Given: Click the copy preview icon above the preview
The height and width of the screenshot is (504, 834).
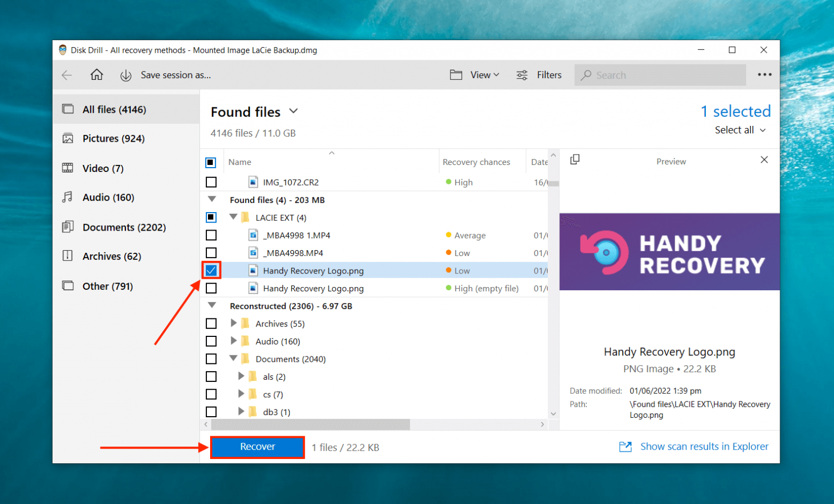Looking at the screenshot, I should [575, 159].
